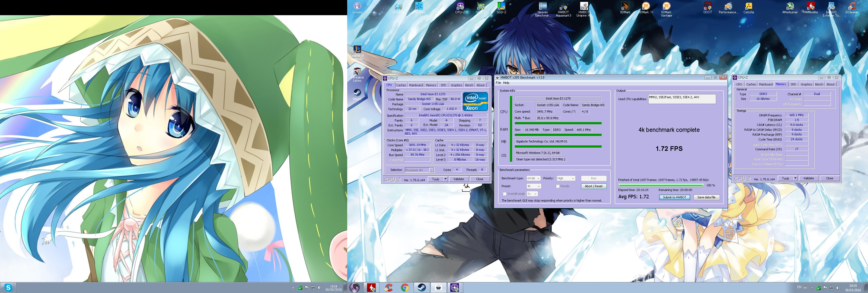The width and height of the screenshot is (868, 293).
Task: Open Google Chrome from the taskbar
Action: [405, 288]
